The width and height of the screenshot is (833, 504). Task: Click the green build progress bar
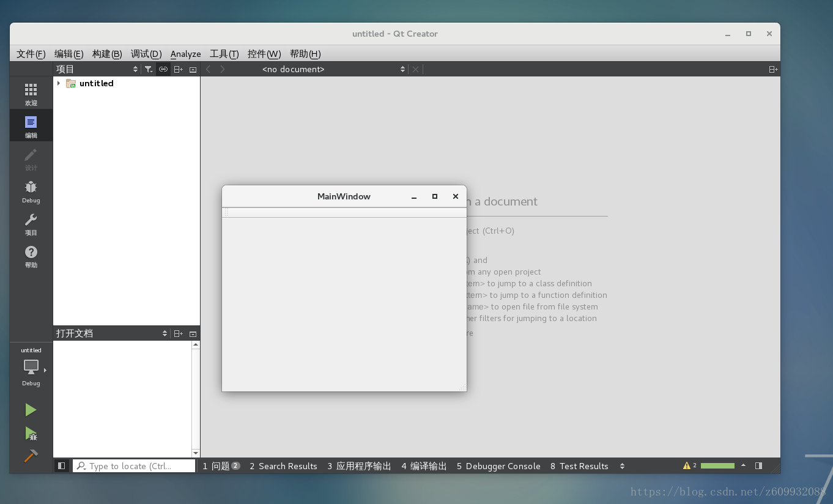(x=716, y=465)
